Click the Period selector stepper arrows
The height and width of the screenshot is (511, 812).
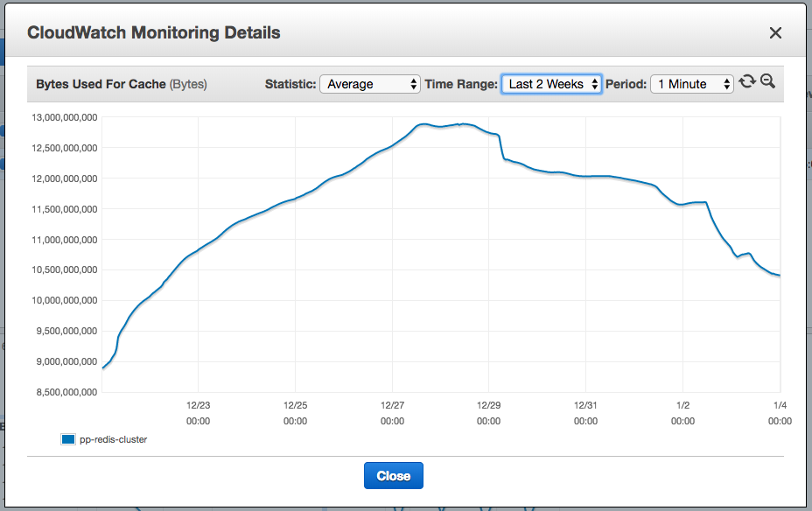(x=726, y=84)
